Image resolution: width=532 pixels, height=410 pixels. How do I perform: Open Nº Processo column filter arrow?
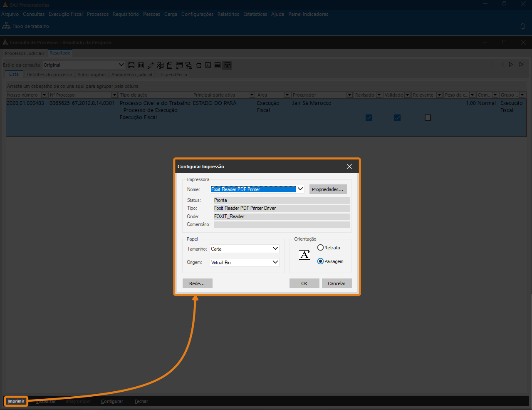pyautogui.click(x=114, y=95)
